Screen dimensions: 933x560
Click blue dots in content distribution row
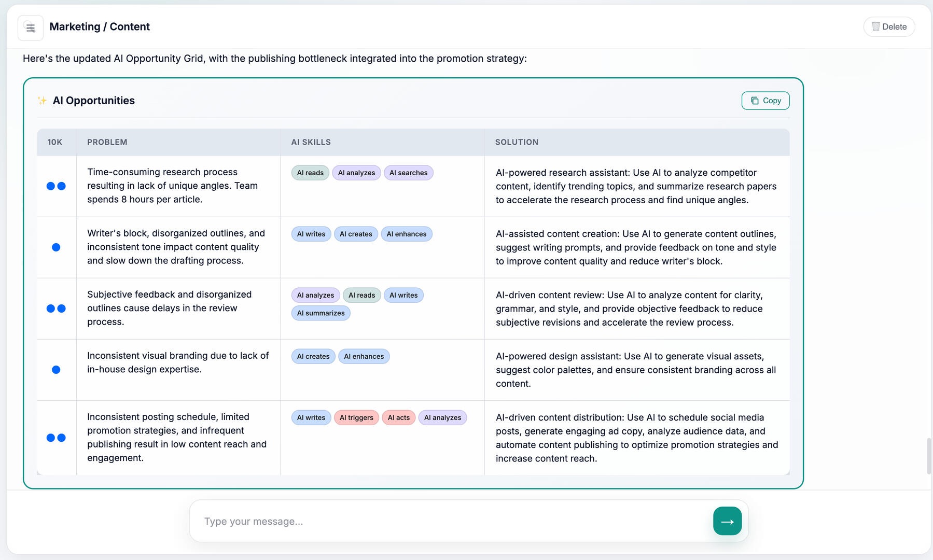pos(56,438)
